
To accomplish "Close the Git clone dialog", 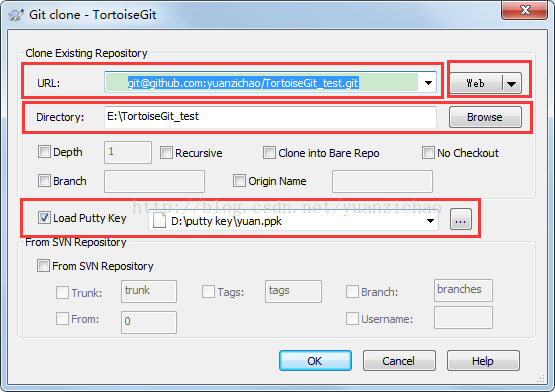I will 524,10.
